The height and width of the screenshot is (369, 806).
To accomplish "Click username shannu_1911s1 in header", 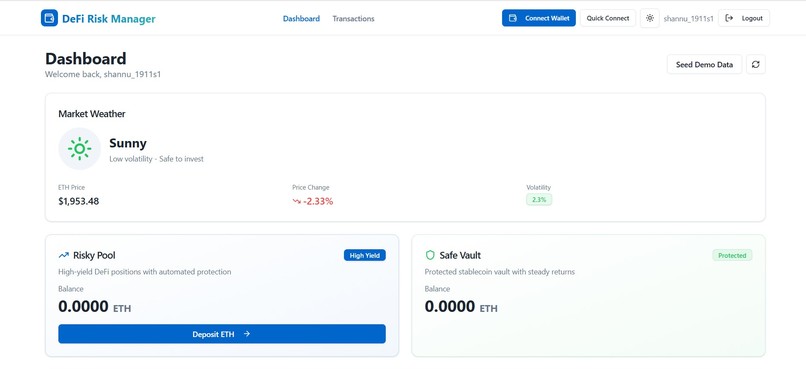I will 688,19.
